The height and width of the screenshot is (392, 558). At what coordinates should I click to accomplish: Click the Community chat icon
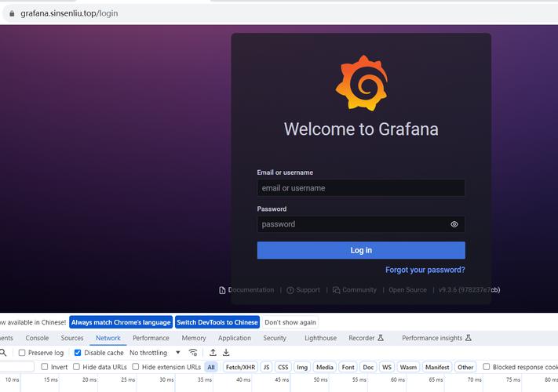click(336, 290)
